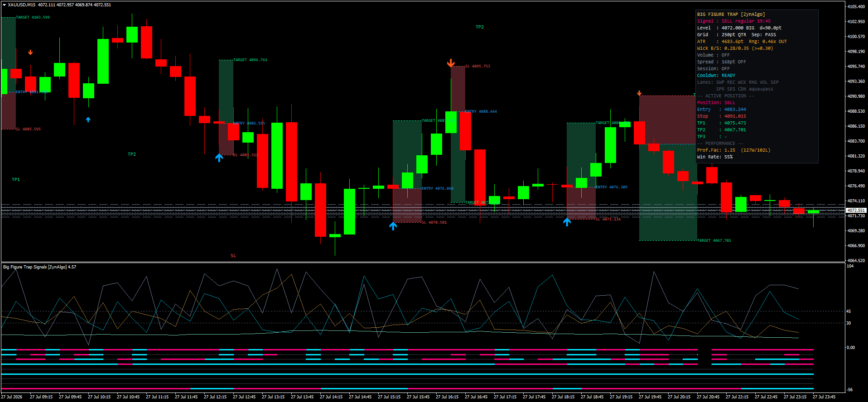Screen dimensions: 868x402
Task: Click the blue buy arrow beside SL 4071.134
Action: pyautogui.click(x=567, y=222)
